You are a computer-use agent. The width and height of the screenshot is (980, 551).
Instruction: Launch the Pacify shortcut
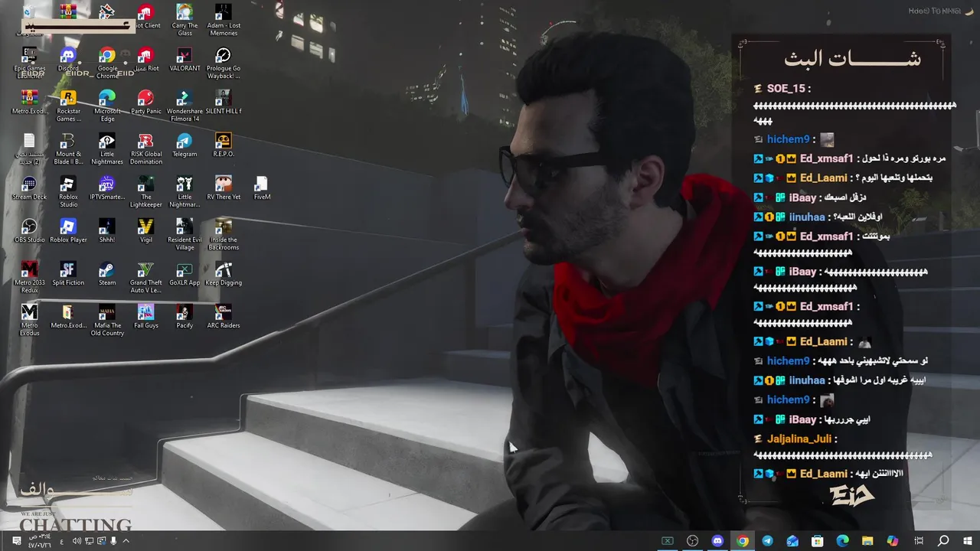pos(185,317)
